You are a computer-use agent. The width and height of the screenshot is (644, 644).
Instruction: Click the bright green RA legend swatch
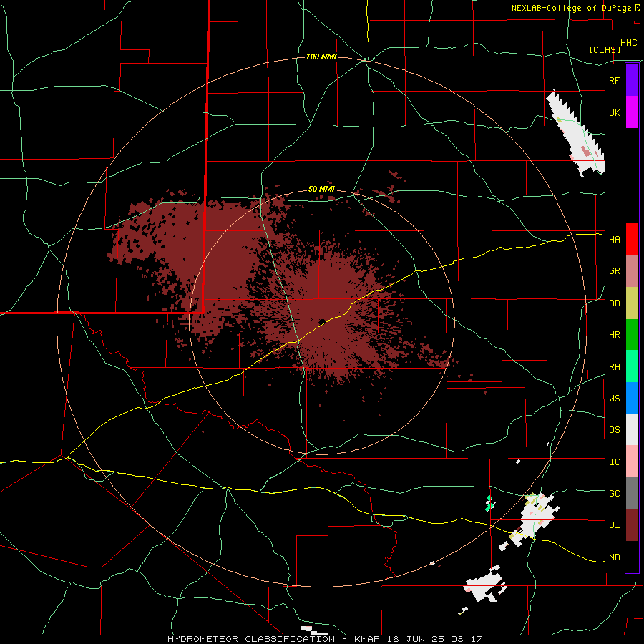pyautogui.click(x=632, y=366)
